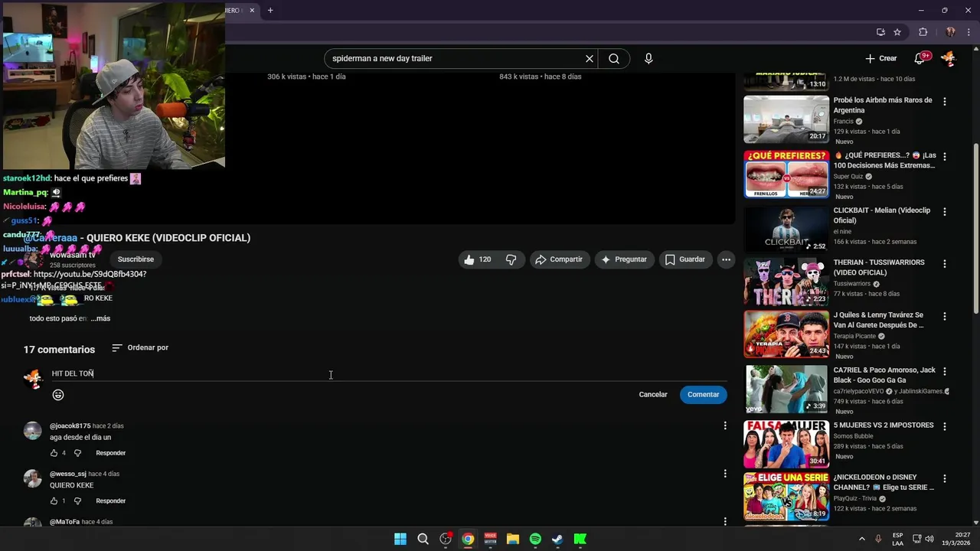This screenshot has height=551, width=980.
Task: Click the Crear button
Action: click(x=880, y=58)
